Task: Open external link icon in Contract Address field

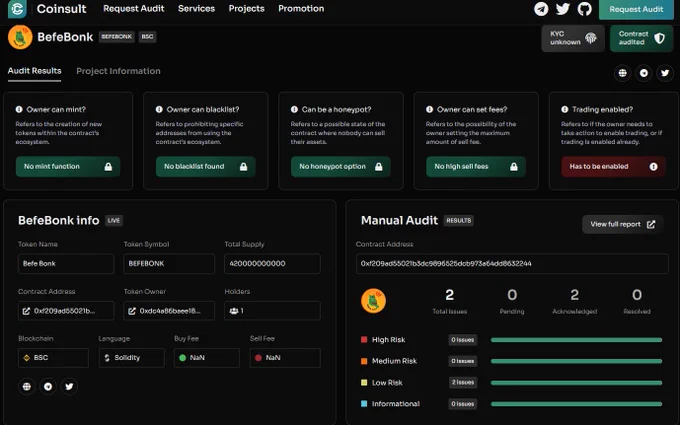Action: click(26, 311)
